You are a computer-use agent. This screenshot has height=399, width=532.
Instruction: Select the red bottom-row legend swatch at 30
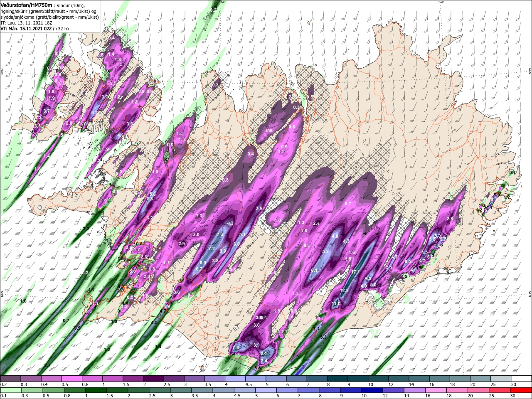521,390
